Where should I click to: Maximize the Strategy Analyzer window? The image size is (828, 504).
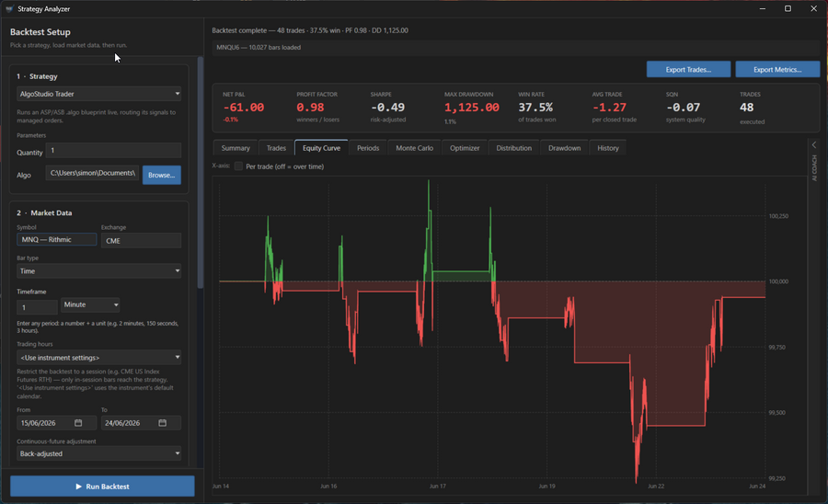click(x=788, y=8)
